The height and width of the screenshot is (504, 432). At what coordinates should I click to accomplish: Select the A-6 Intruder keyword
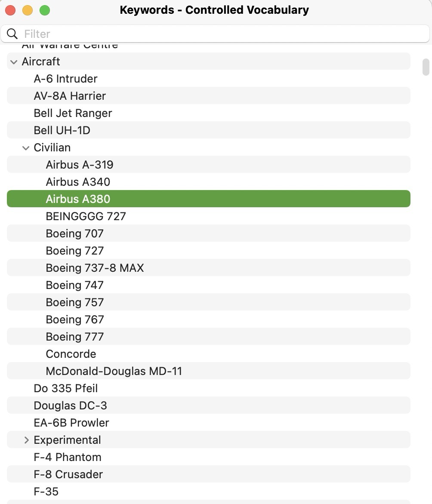pos(65,79)
